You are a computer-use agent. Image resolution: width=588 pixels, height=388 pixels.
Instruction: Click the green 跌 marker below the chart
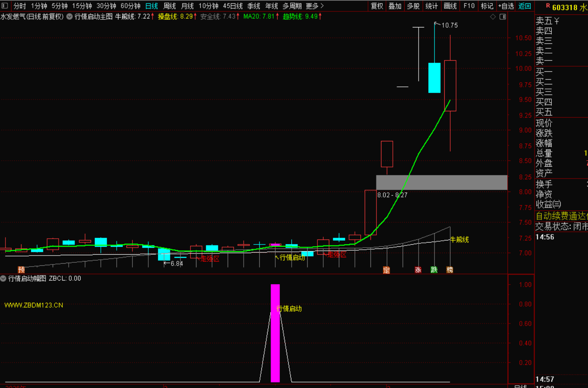(434, 270)
